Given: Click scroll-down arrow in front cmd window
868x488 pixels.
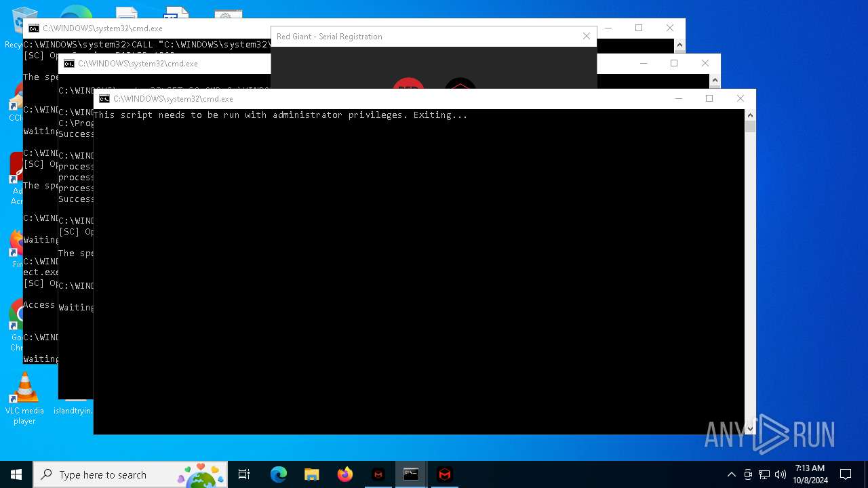Looking at the screenshot, I should coord(750,428).
